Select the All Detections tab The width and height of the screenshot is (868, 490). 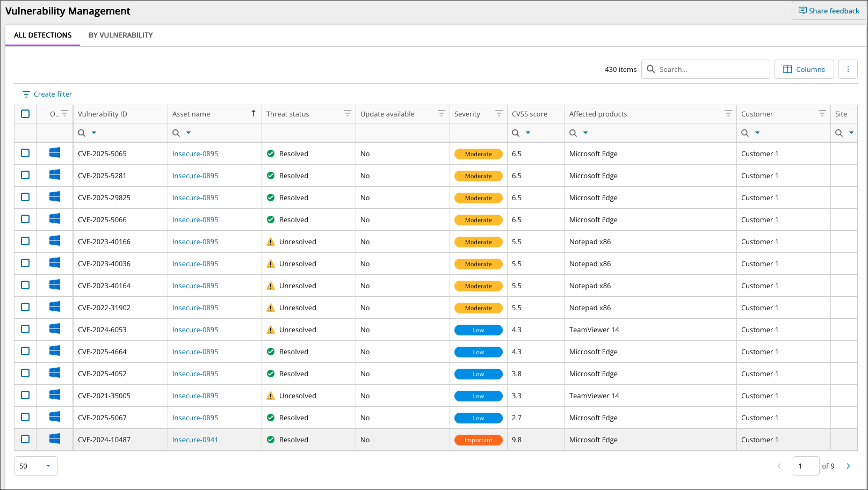(x=43, y=35)
